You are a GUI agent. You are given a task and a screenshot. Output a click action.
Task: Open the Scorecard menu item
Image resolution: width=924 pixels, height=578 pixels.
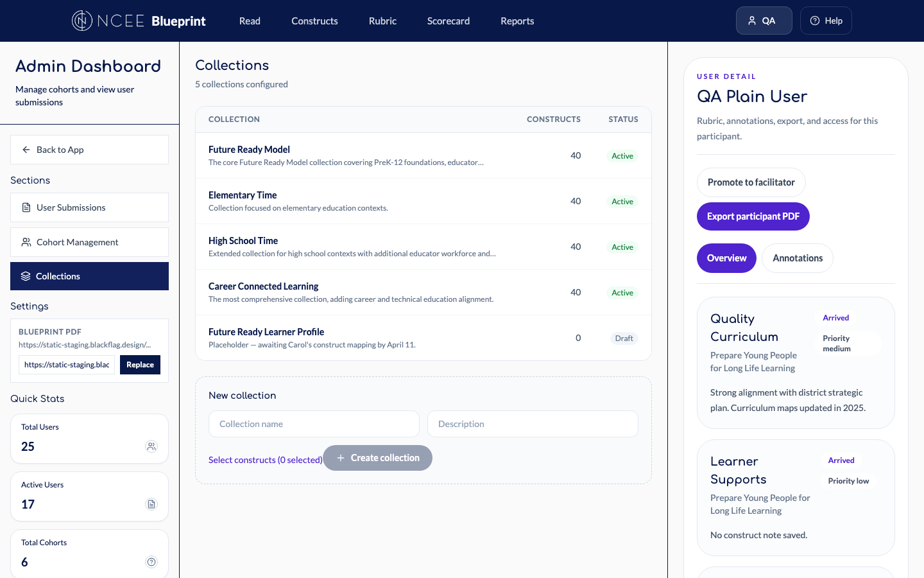448,21
